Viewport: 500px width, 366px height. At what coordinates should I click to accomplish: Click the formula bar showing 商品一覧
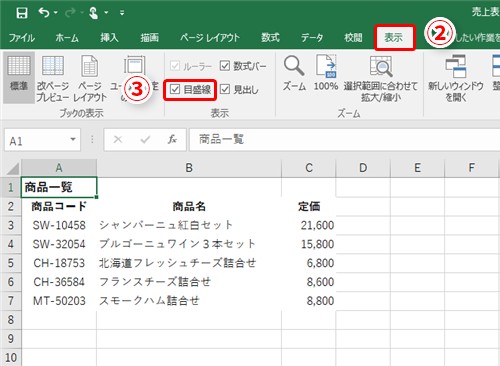(345, 139)
